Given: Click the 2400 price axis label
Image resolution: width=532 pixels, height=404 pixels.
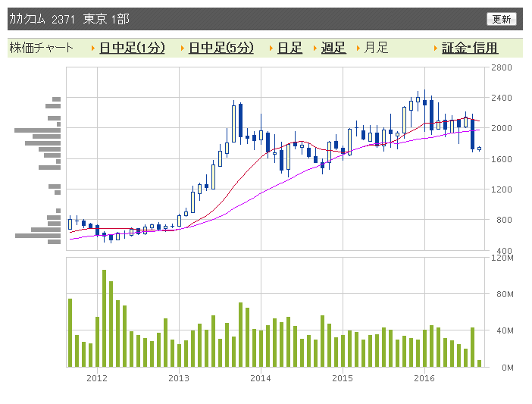Looking at the screenshot, I should (x=502, y=98).
